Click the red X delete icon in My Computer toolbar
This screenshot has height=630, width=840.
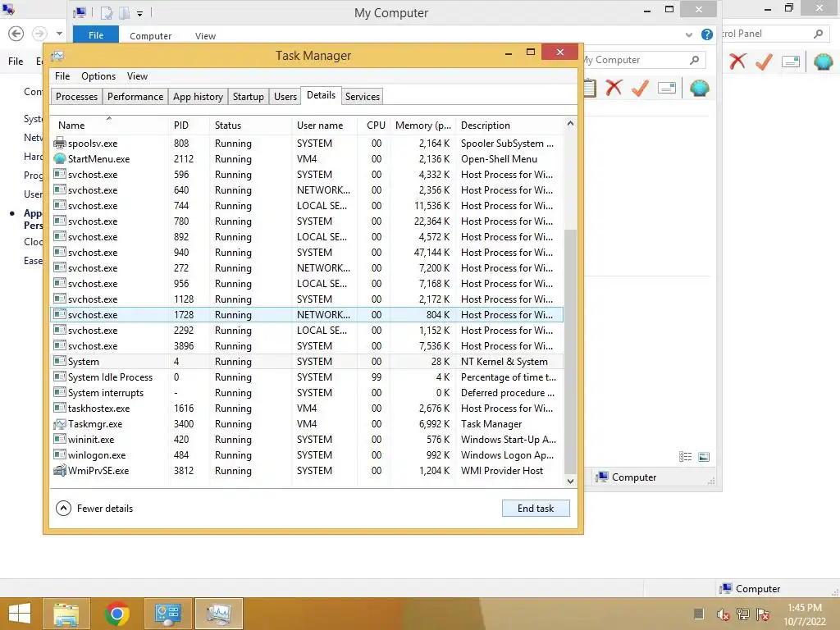[x=614, y=87]
